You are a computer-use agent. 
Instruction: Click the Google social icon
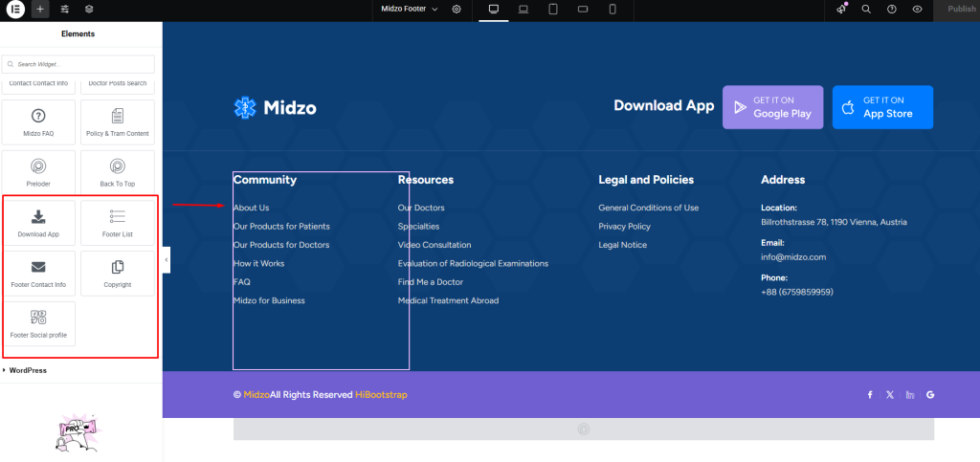(930, 395)
